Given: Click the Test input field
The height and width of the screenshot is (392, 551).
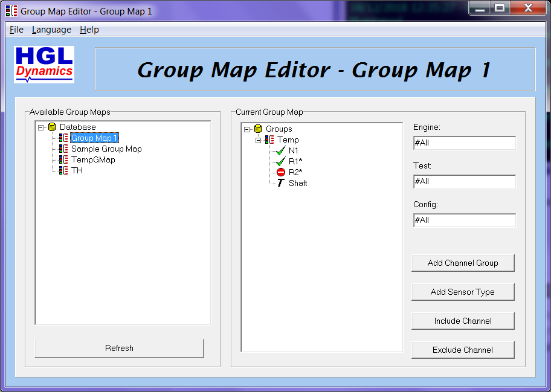Looking at the screenshot, I should (x=465, y=182).
